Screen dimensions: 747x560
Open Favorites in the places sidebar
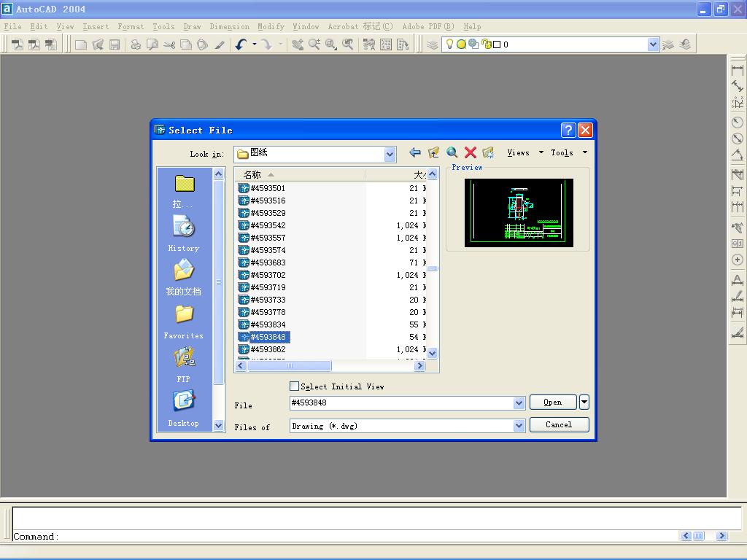click(x=184, y=322)
